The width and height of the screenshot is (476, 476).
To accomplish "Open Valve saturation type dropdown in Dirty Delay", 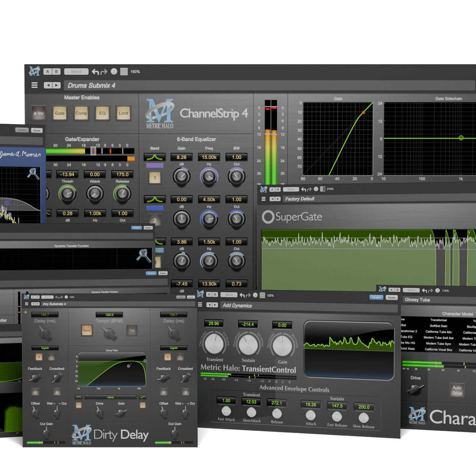I will pyautogui.click(x=110, y=397).
